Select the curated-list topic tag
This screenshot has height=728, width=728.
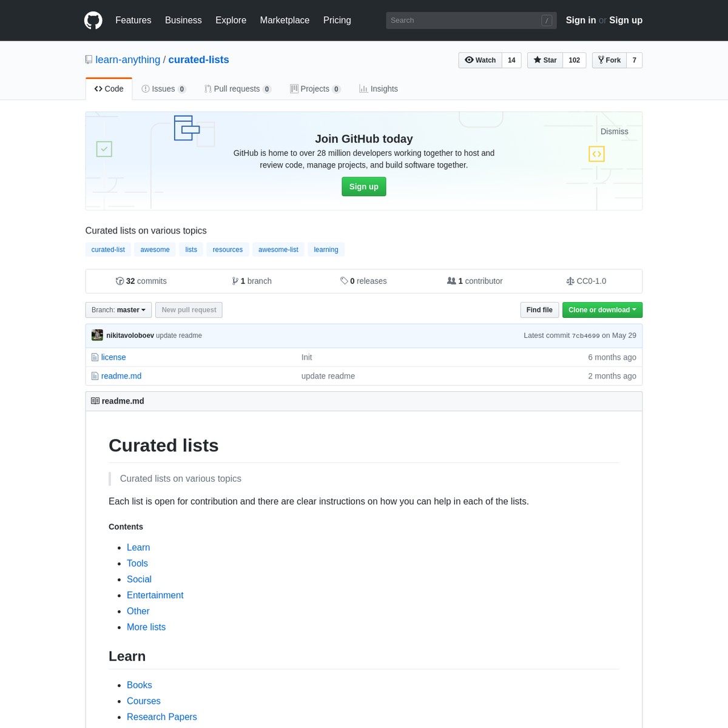point(108,249)
